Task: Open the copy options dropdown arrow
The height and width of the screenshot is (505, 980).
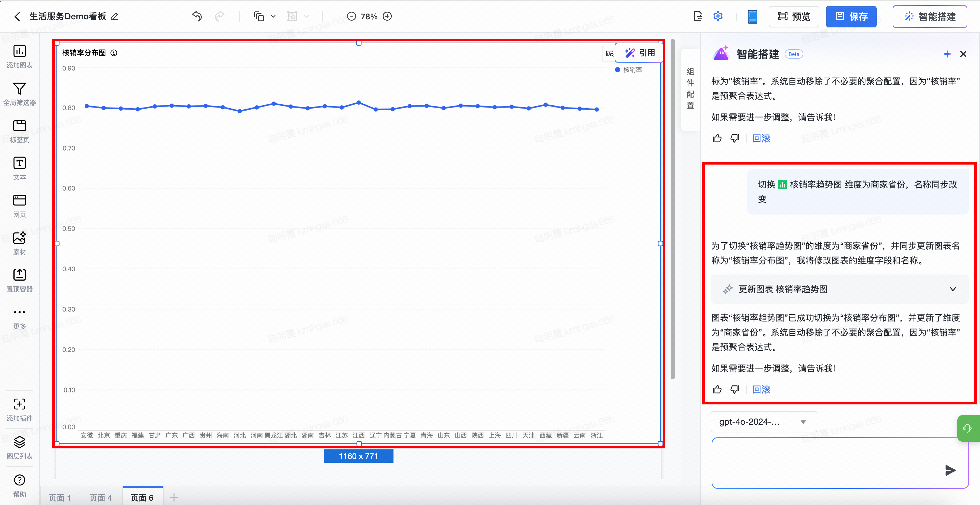Action: point(273,16)
